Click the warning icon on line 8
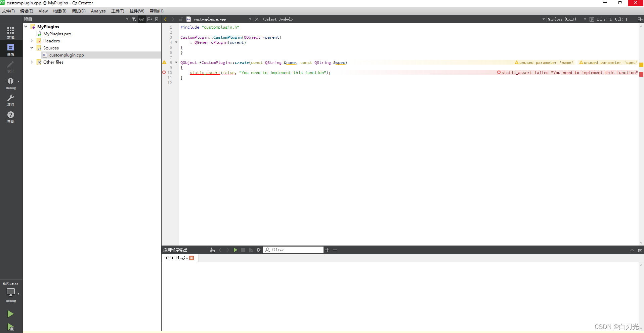644x333 pixels. click(164, 62)
